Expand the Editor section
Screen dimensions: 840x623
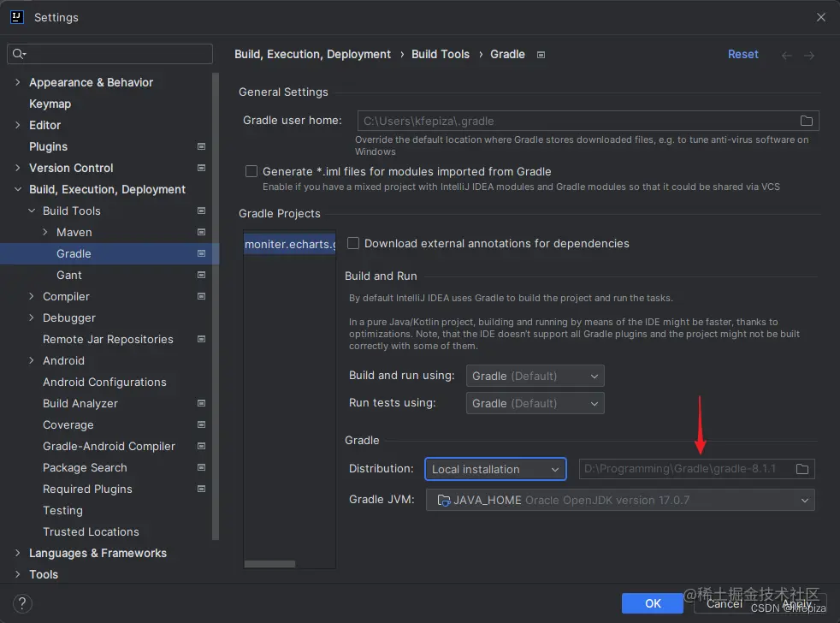18,125
